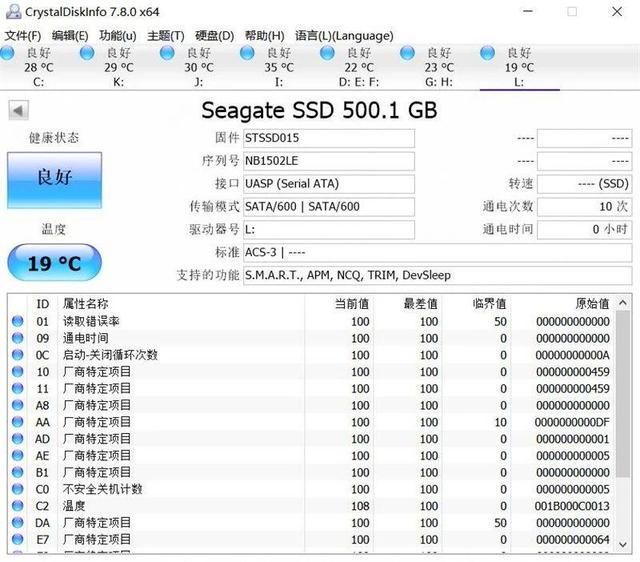This screenshot has width=640, height=562.
Task: Click raw value 000000000064
Action: (x=572, y=539)
